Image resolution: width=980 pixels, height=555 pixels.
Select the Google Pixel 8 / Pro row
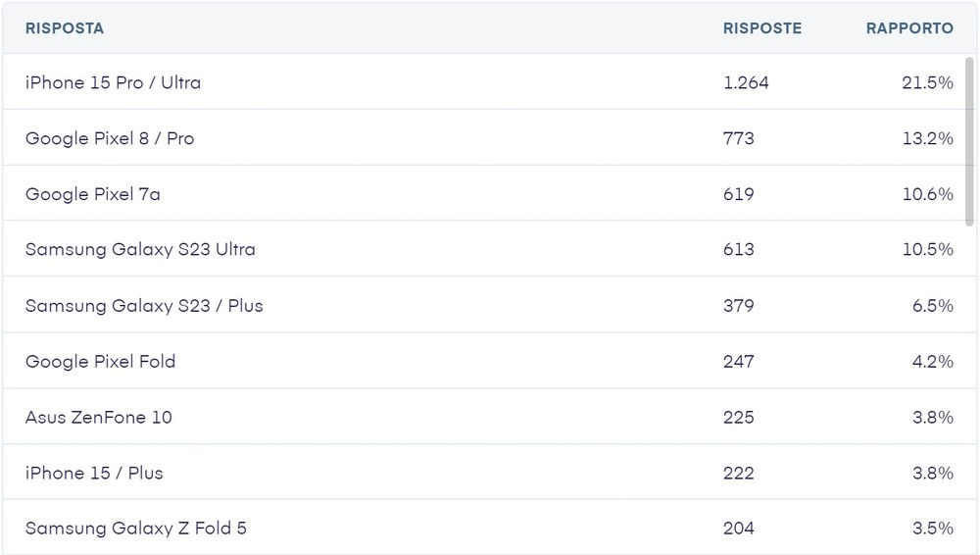[x=110, y=139]
